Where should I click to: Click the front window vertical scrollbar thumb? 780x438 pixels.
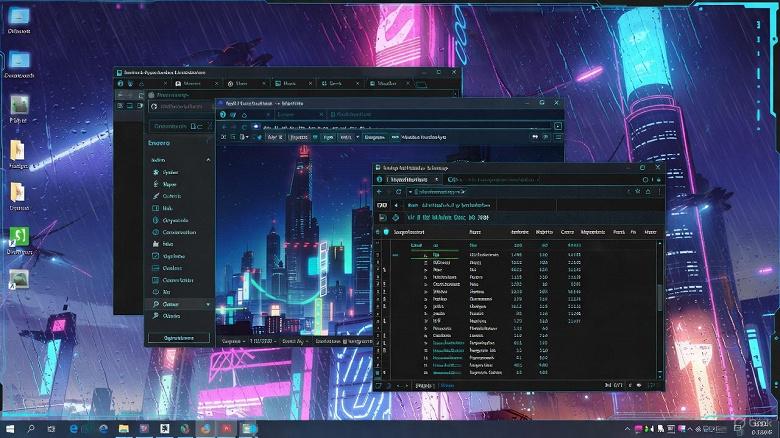(660, 297)
